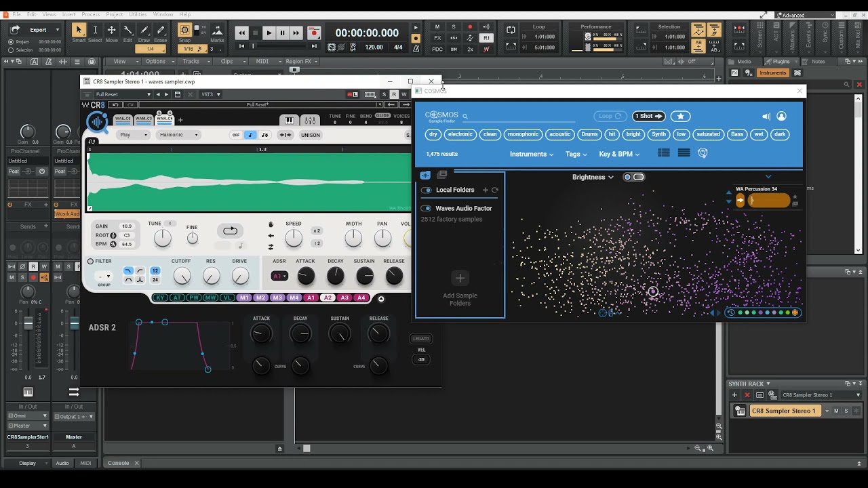Activate the Erase tool

pyautogui.click(x=161, y=30)
